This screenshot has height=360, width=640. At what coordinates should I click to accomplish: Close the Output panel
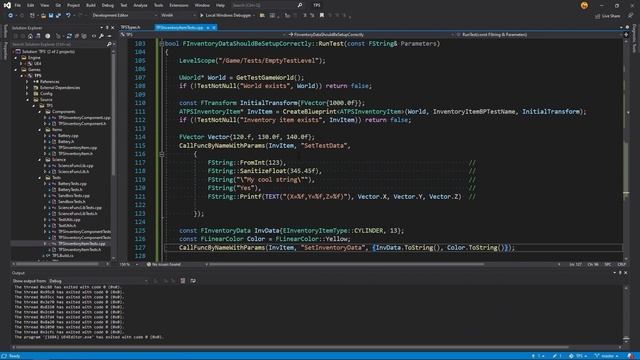[x=626, y=273]
